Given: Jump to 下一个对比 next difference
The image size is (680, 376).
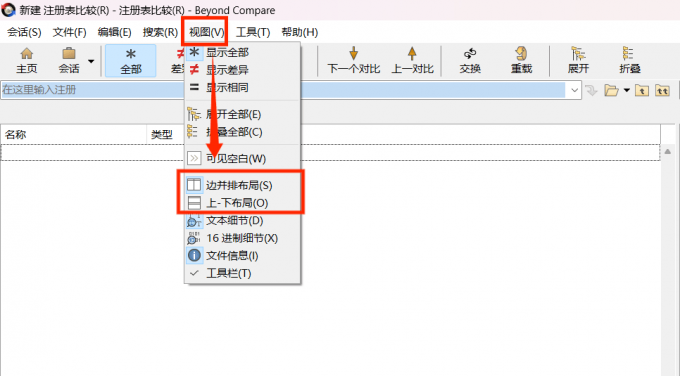Looking at the screenshot, I should pyautogui.click(x=353, y=61).
